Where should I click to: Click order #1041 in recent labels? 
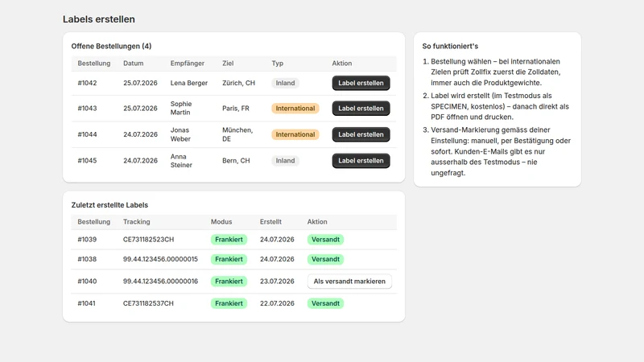pyautogui.click(x=86, y=304)
